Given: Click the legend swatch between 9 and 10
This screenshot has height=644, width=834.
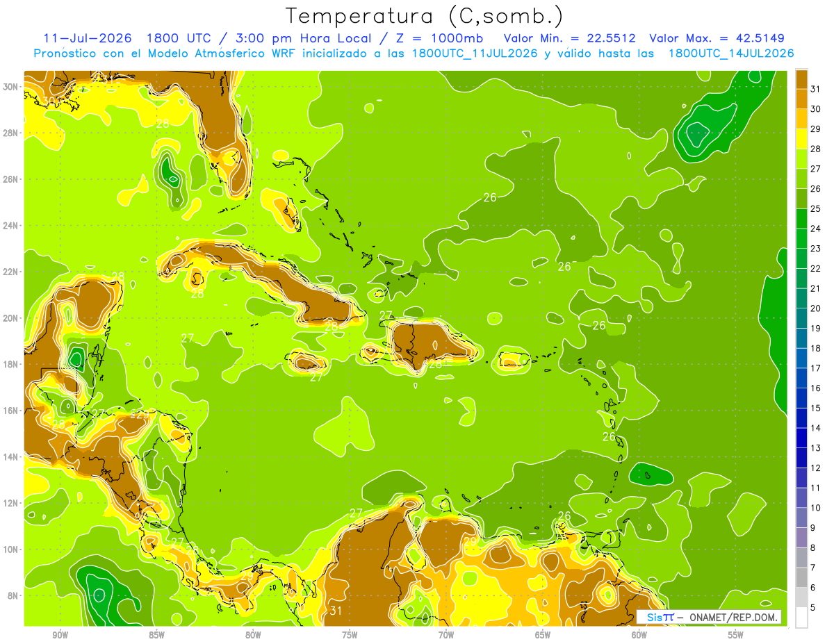Looking at the screenshot, I should 801,518.
